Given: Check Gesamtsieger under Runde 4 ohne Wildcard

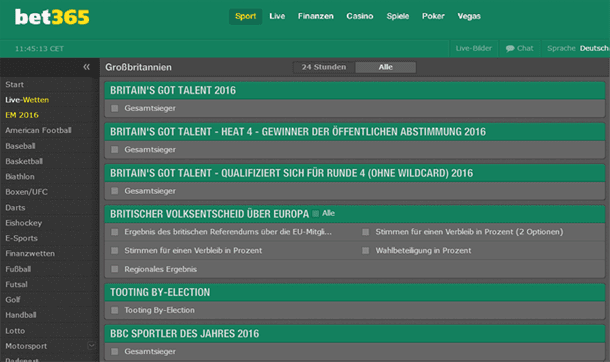Looking at the screenshot, I should click(115, 191).
